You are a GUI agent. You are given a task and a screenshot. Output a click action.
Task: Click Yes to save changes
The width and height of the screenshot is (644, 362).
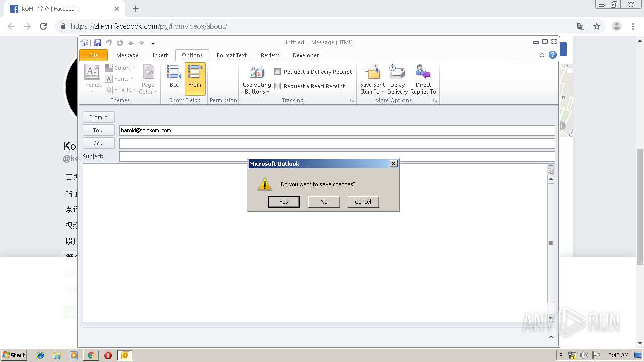pos(284,202)
